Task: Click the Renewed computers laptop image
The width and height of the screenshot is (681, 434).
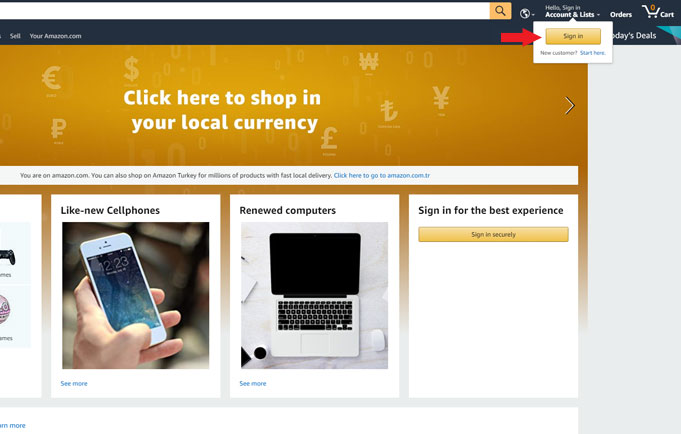Action: pos(314,295)
